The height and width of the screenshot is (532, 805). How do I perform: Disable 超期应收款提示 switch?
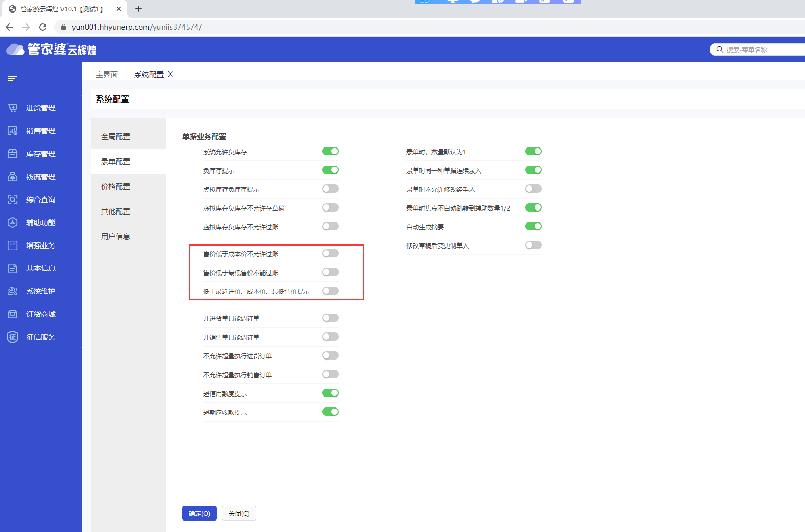click(x=330, y=412)
